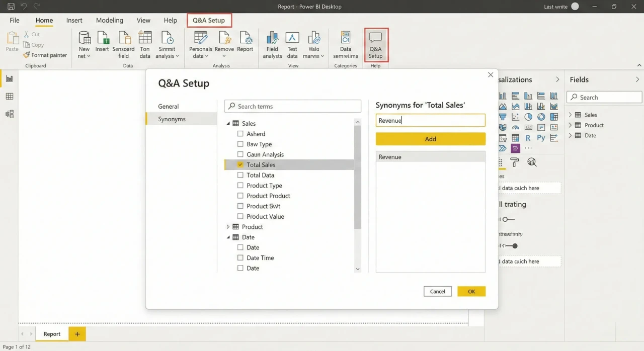Select the Format painter tool
This screenshot has height=351, width=644.
(45, 55)
